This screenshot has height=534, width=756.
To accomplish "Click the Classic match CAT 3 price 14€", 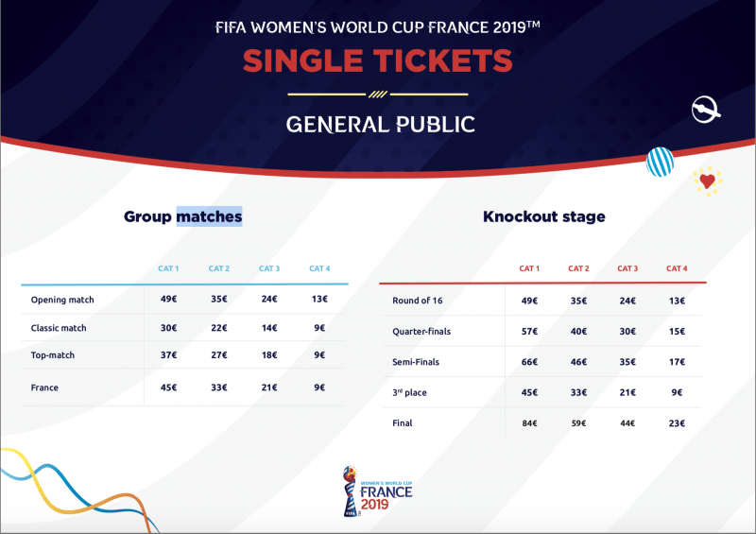I will (269, 328).
